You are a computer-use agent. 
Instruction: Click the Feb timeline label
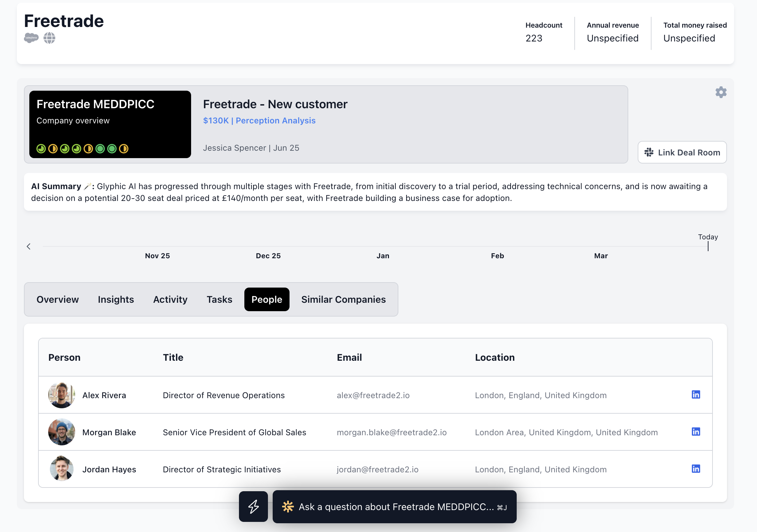497,256
